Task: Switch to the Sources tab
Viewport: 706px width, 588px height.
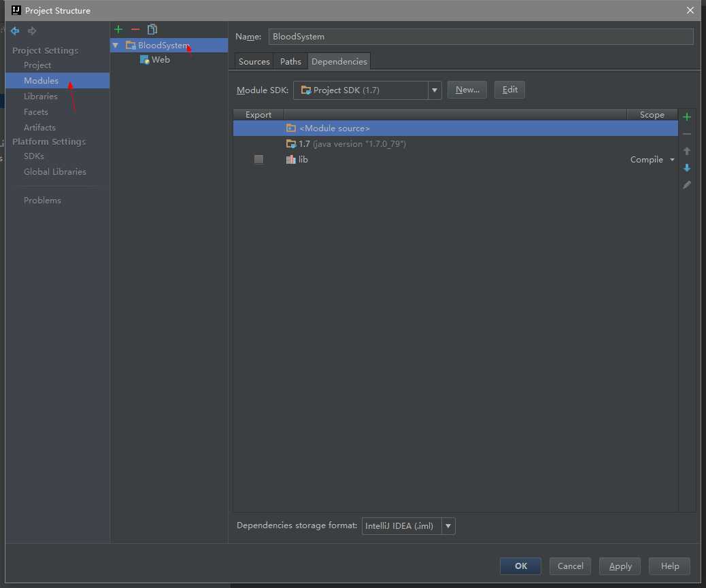Action: pyautogui.click(x=254, y=62)
